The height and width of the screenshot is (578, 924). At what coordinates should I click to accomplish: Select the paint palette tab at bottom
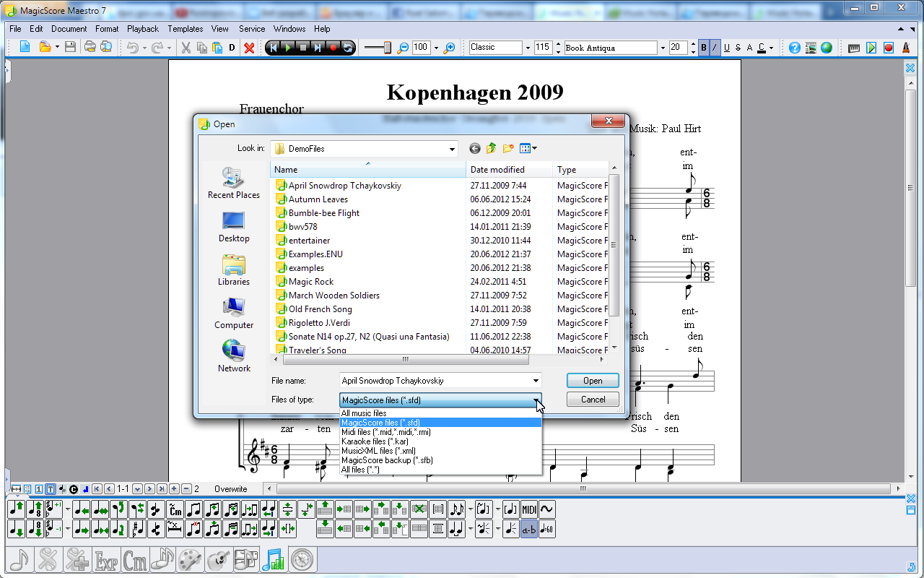190,559
